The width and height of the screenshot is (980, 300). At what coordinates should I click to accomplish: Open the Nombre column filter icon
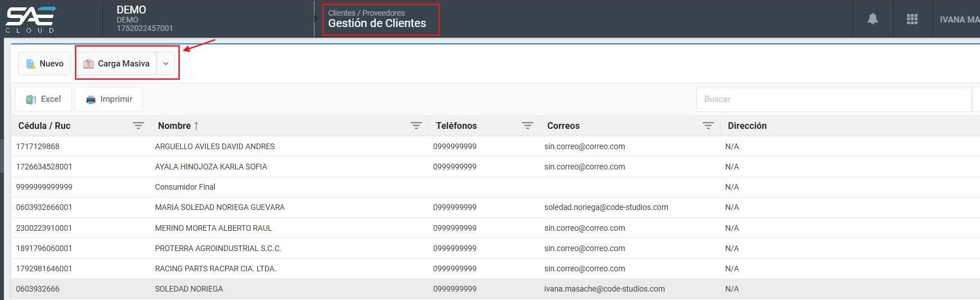coord(416,126)
